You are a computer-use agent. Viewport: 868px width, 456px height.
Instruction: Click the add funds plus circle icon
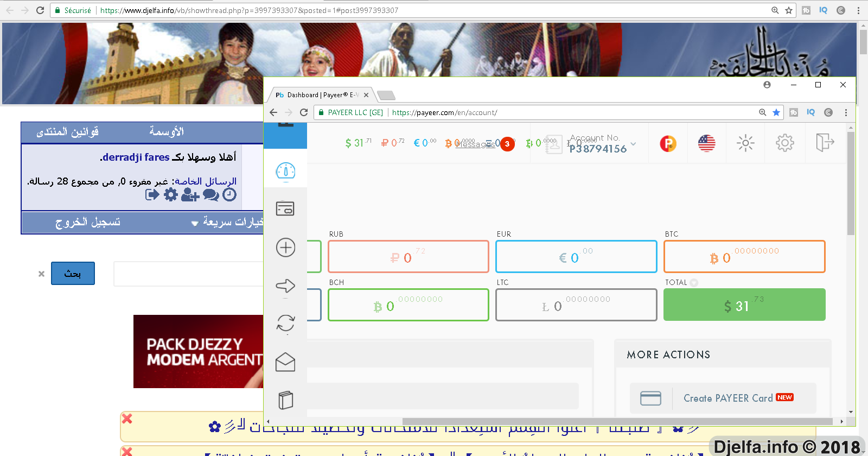(x=285, y=248)
